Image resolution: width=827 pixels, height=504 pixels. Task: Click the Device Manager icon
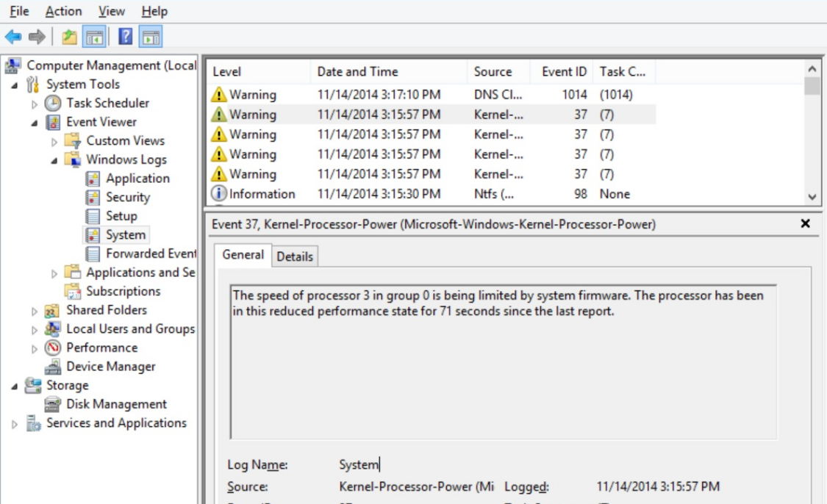tap(52, 367)
